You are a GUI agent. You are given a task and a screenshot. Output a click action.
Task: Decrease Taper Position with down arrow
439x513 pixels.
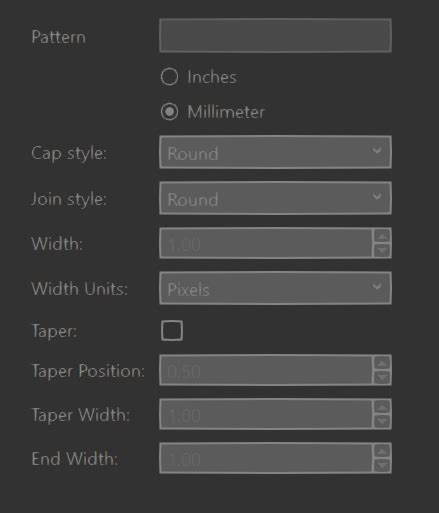tap(382, 377)
